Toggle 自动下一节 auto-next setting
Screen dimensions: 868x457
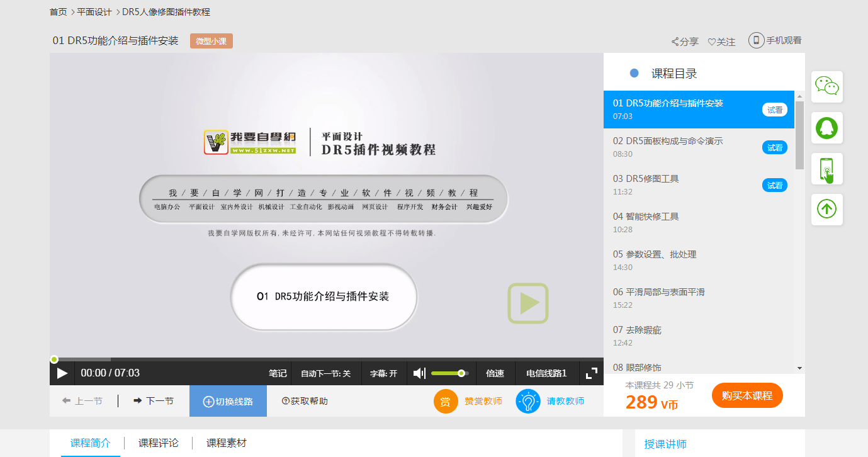(x=325, y=373)
